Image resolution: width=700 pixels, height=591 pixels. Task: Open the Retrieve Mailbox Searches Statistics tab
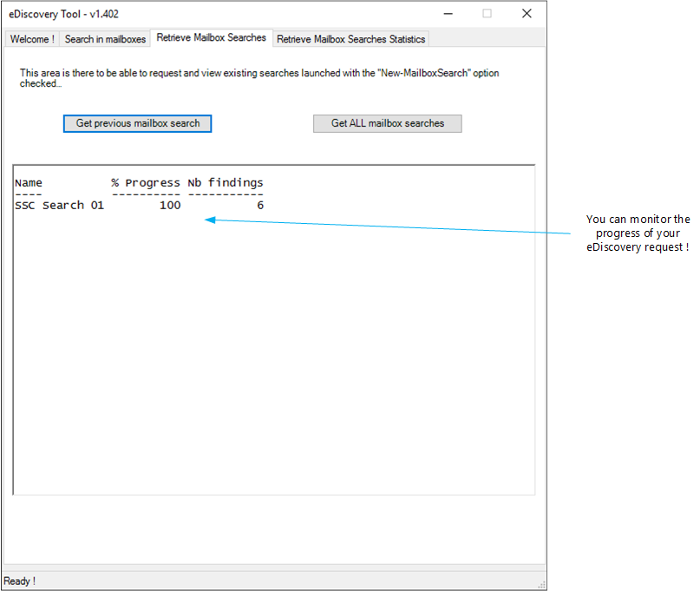[x=350, y=39]
